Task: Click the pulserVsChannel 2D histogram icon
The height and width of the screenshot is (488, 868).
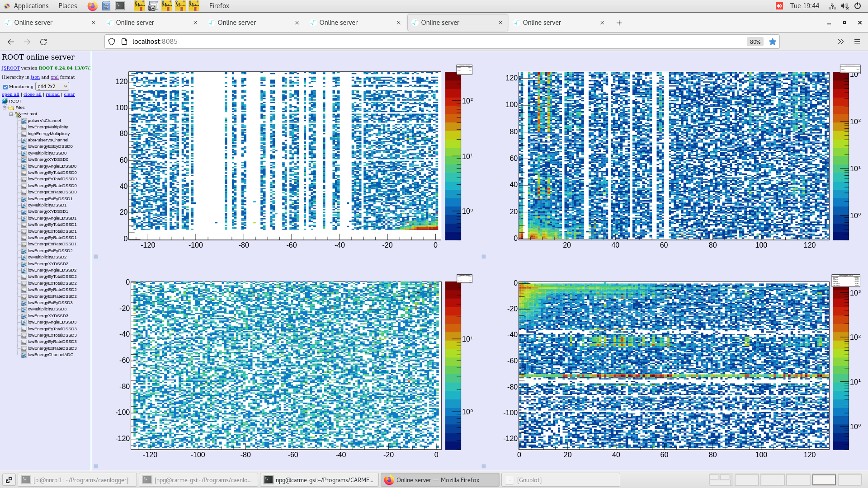Action: point(24,121)
